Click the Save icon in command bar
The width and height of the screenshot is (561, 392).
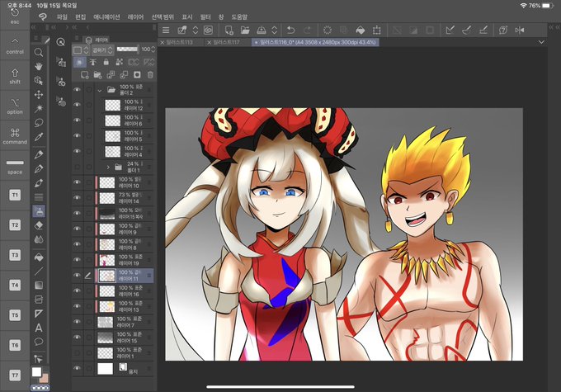[x=262, y=30]
